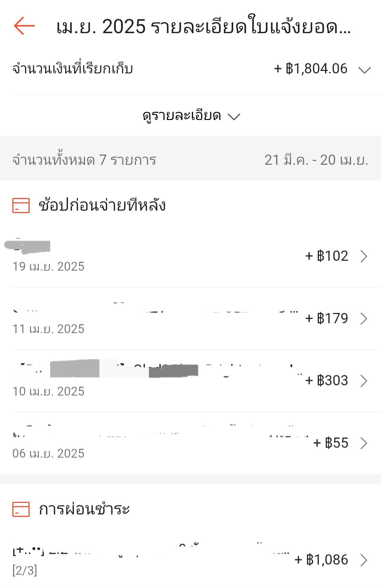Select the 19 เม.ย. 2025 transaction row

(190, 256)
